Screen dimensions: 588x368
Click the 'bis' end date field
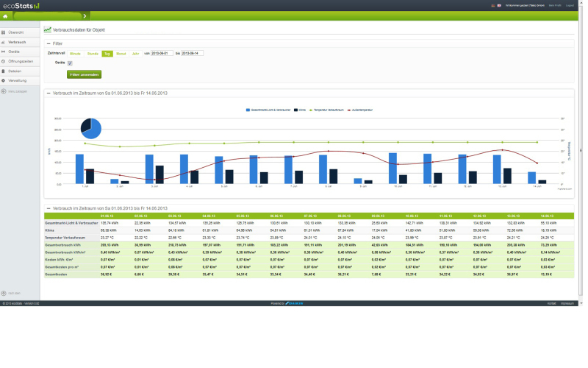coord(192,53)
